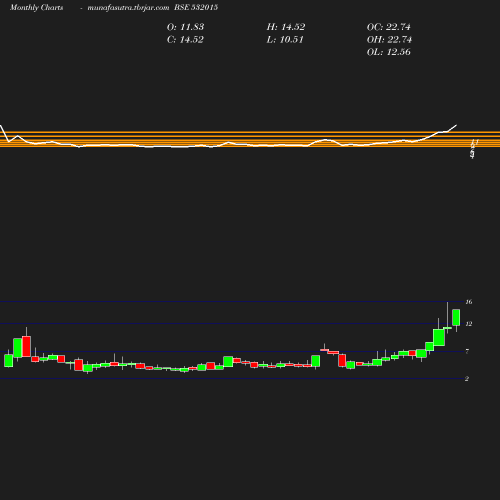
Task: Click the 'BSE 532015' symbol text
Action: [x=196, y=8]
